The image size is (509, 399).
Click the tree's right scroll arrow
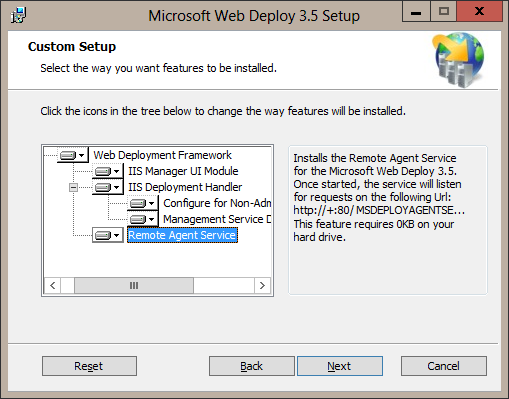click(262, 286)
